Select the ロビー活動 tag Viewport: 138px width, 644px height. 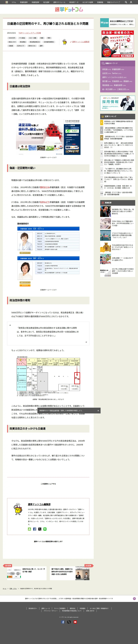point(33,38)
